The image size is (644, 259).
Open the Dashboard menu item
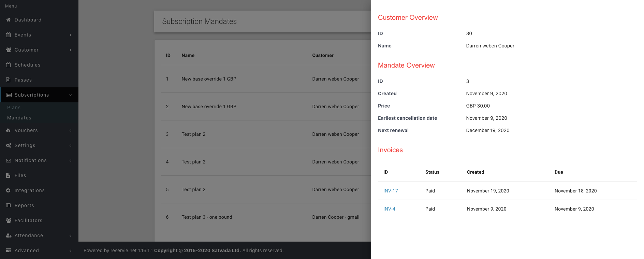(39, 20)
